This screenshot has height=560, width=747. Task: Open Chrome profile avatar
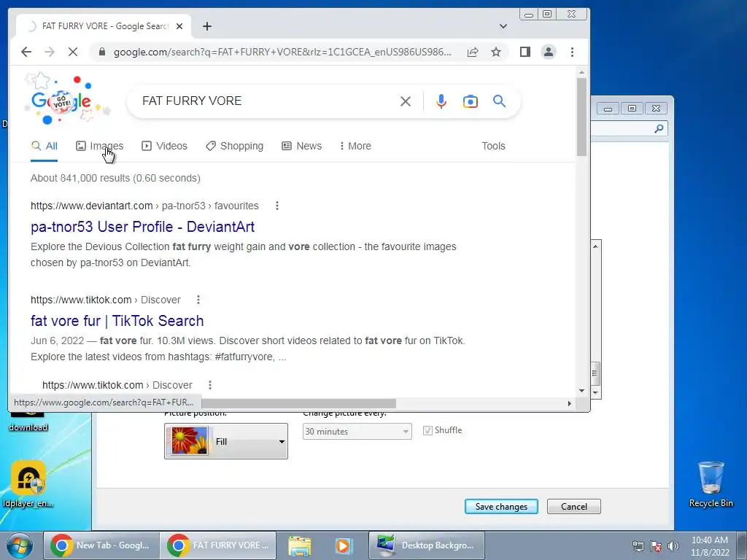(x=549, y=52)
